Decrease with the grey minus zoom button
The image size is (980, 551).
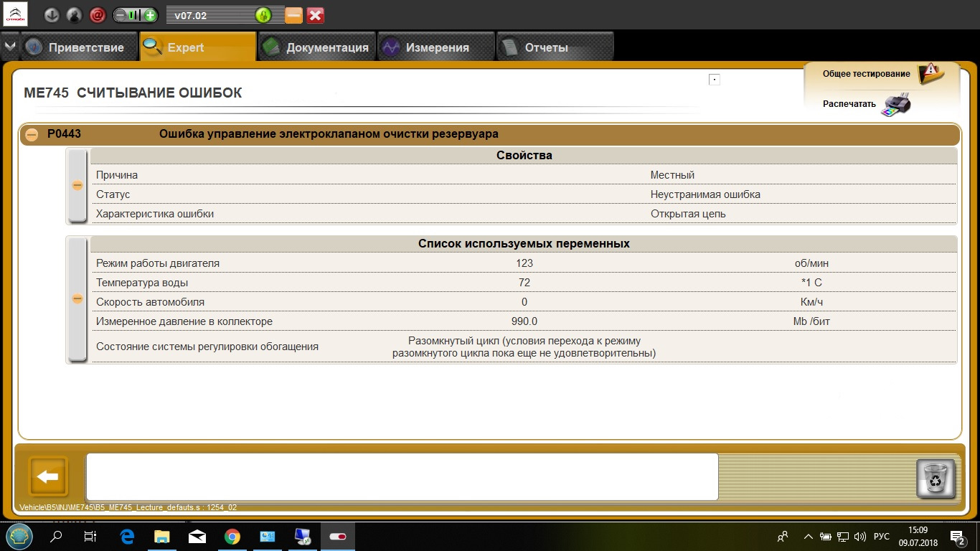pos(121,15)
